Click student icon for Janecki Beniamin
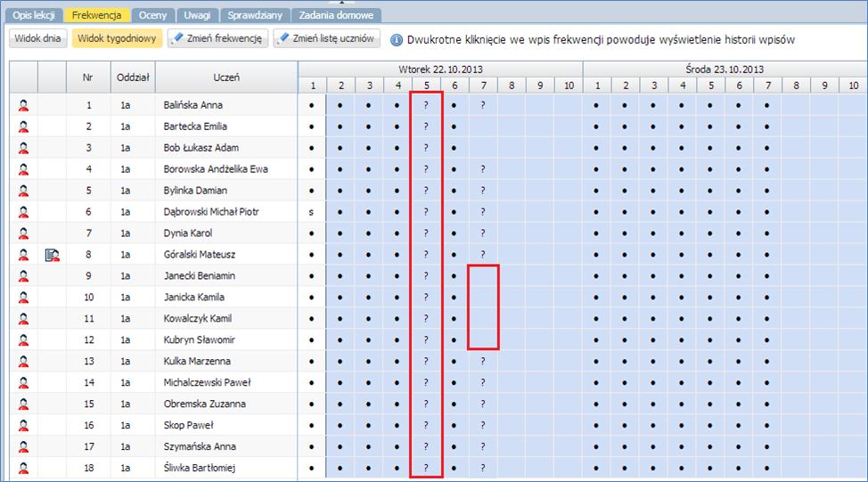The image size is (868, 482). (x=23, y=276)
